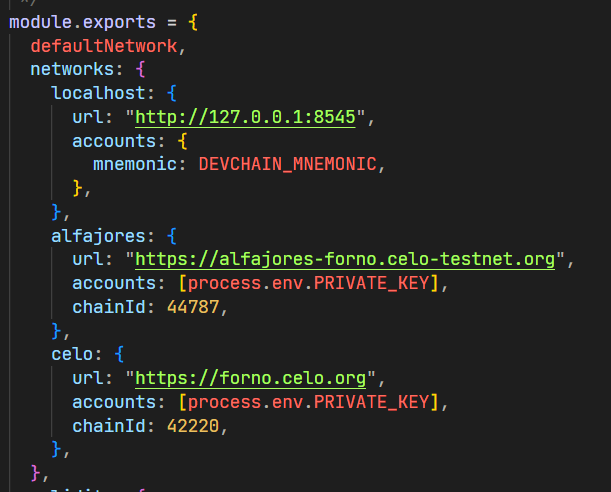
Task: Click PRIVATE_KEY in the celo accounts array
Action: [374, 403]
